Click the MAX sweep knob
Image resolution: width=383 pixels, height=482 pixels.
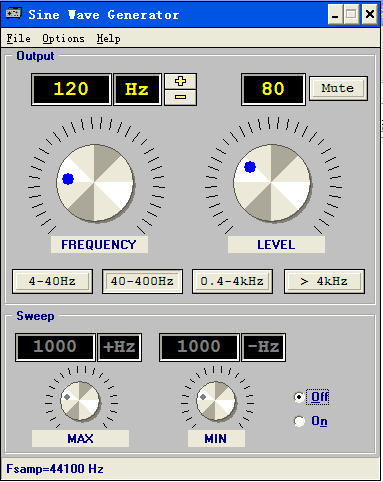click(x=80, y=401)
